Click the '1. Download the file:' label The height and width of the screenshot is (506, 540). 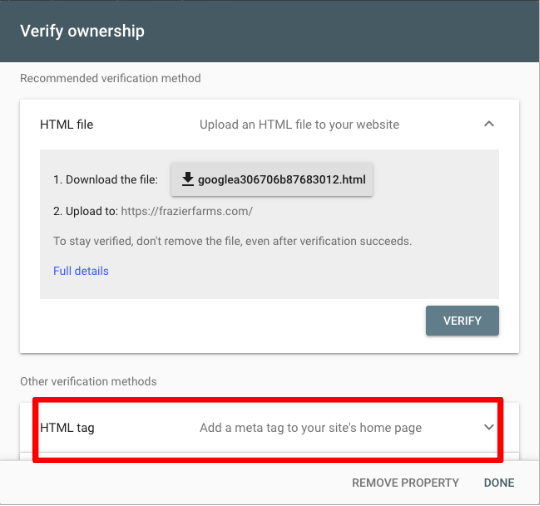[105, 179]
